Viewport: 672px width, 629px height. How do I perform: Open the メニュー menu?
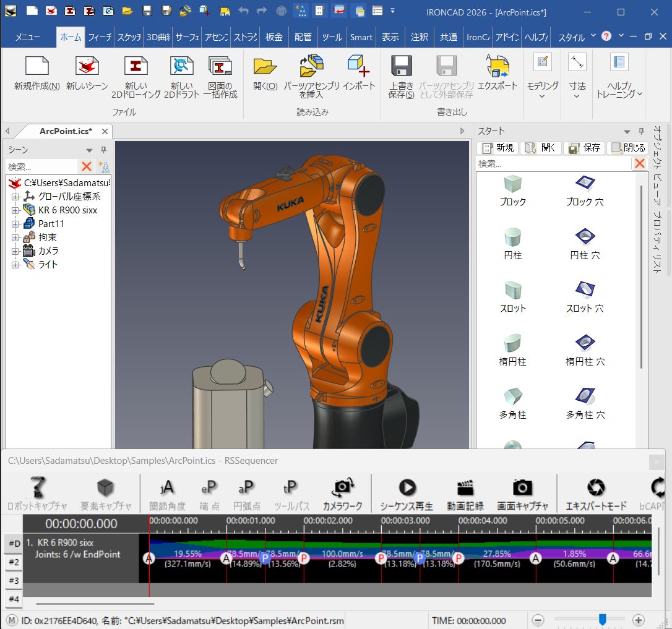(x=28, y=37)
